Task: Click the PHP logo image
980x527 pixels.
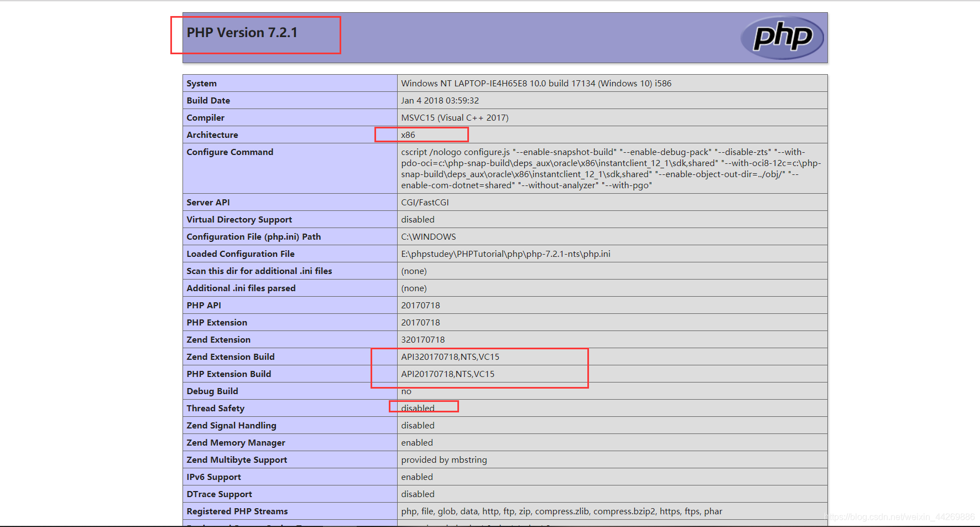Action: (x=782, y=37)
